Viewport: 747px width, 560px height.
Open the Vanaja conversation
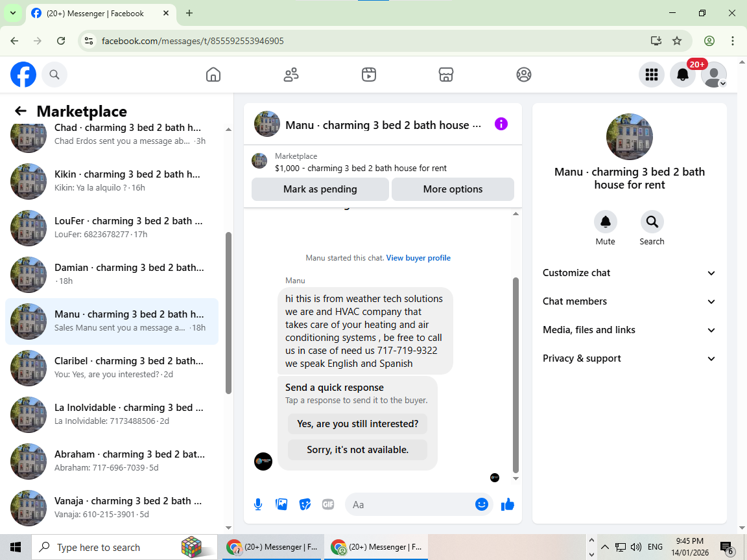112,508
